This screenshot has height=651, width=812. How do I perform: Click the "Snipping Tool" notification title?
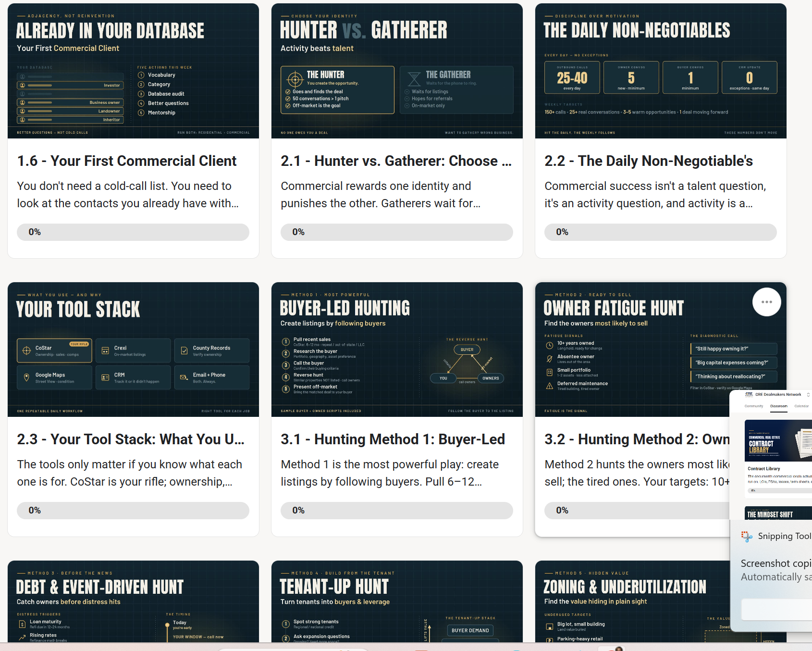[785, 536]
